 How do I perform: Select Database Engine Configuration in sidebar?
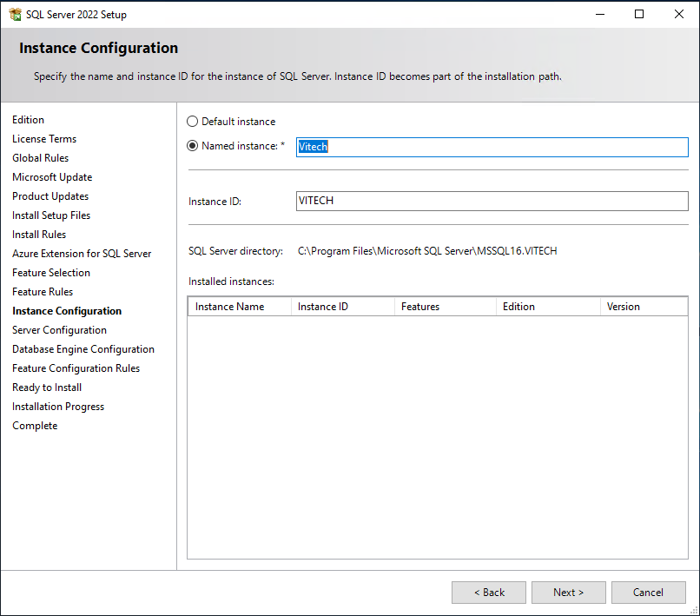(83, 349)
